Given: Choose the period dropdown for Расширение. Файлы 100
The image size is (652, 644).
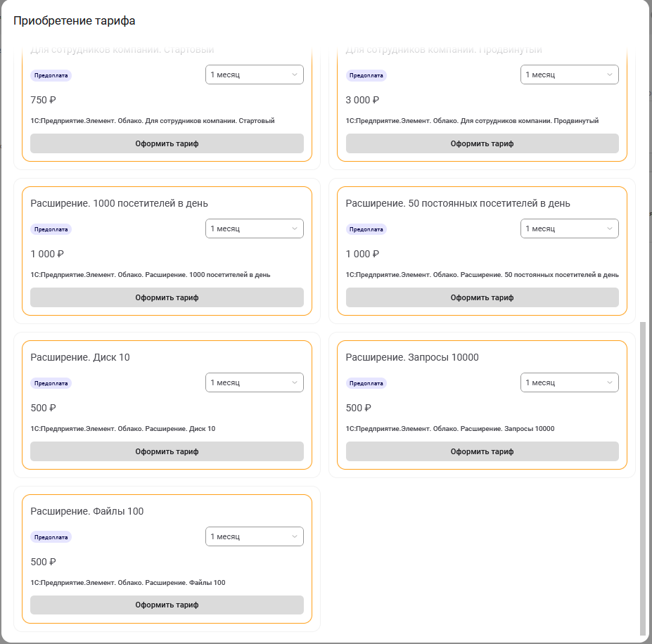Looking at the screenshot, I should (255, 536).
